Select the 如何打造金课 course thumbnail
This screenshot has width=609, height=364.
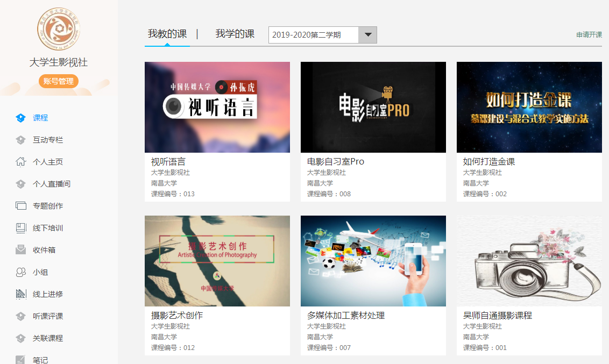click(x=529, y=107)
